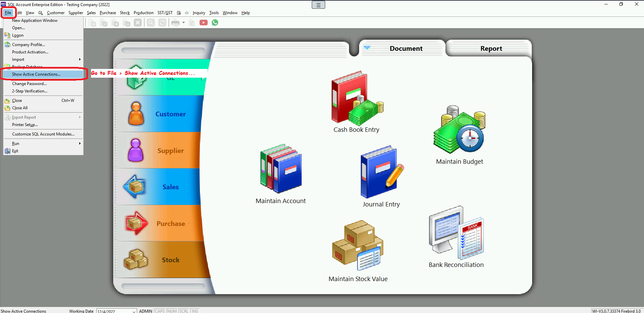The height and width of the screenshot is (313, 644).
Task: Click the Save document toolbar icon
Action: (x=126, y=23)
